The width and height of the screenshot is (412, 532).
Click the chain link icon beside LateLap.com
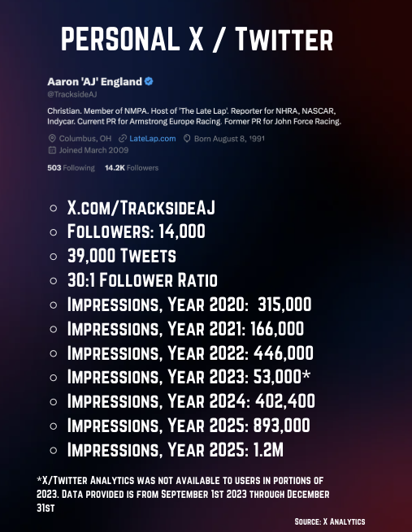[123, 138]
